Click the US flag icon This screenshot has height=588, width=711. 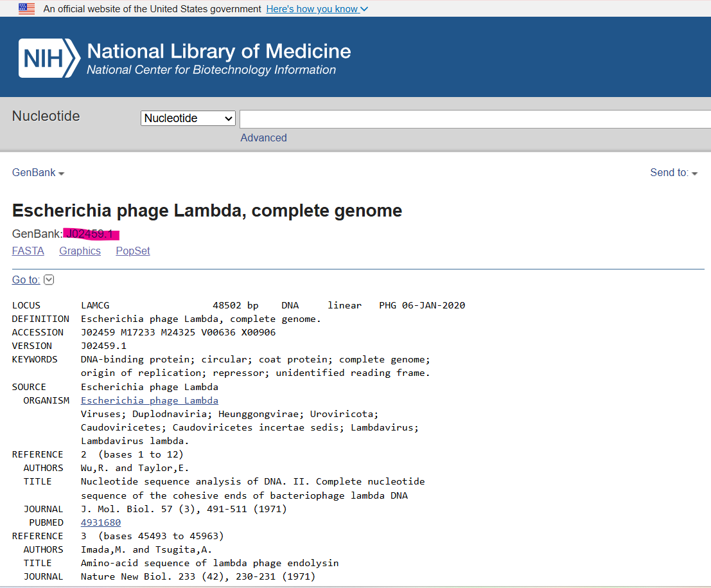27,9
